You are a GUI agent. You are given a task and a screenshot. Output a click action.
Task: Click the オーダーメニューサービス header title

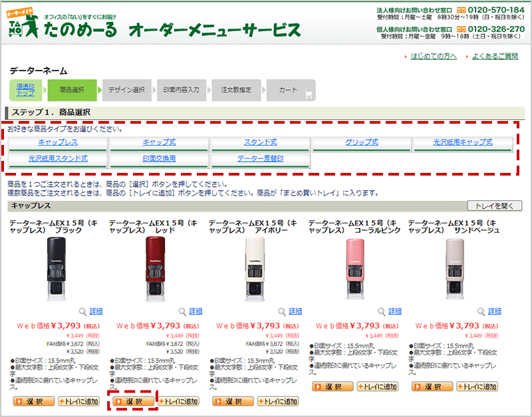click(215, 30)
